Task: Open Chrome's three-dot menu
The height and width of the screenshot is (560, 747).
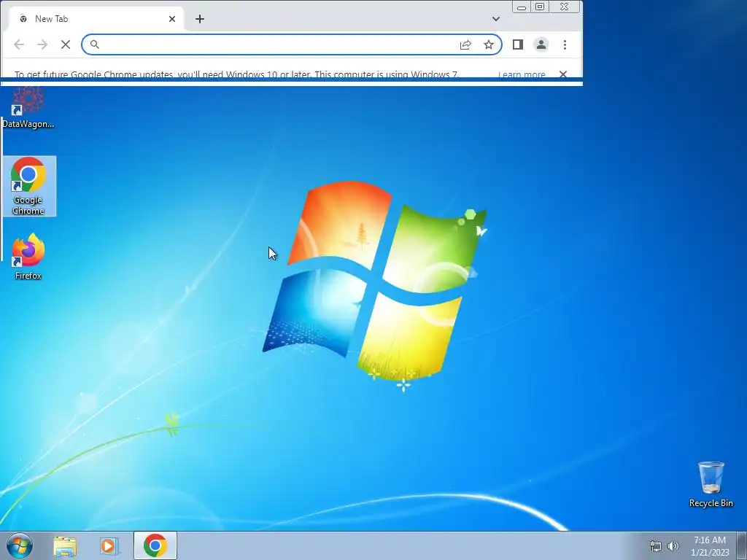Action: click(565, 44)
